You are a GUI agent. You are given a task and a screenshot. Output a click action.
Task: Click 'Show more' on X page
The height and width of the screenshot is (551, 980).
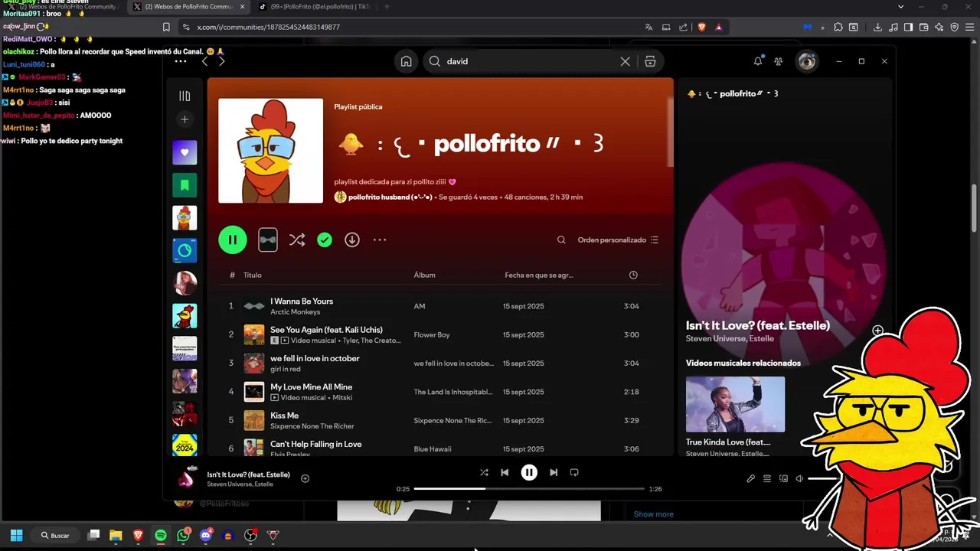[653, 514]
